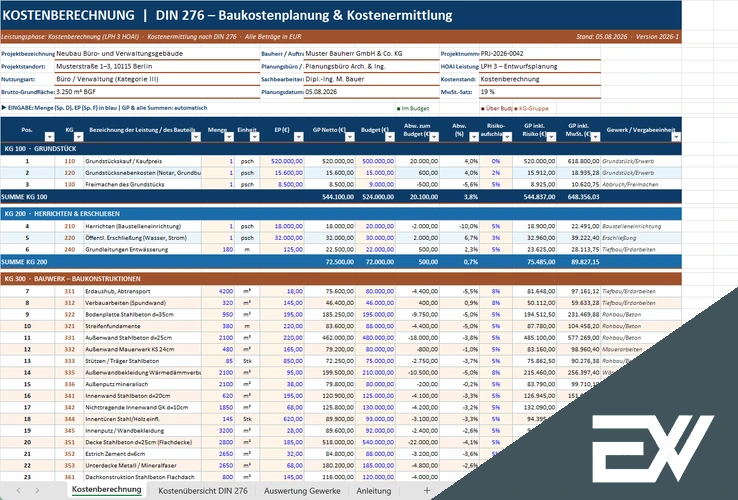Select the title 'KOSTENBERECHNUNG | DIN 276' header cell
The width and height of the screenshot is (738, 500).
click(x=341, y=15)
